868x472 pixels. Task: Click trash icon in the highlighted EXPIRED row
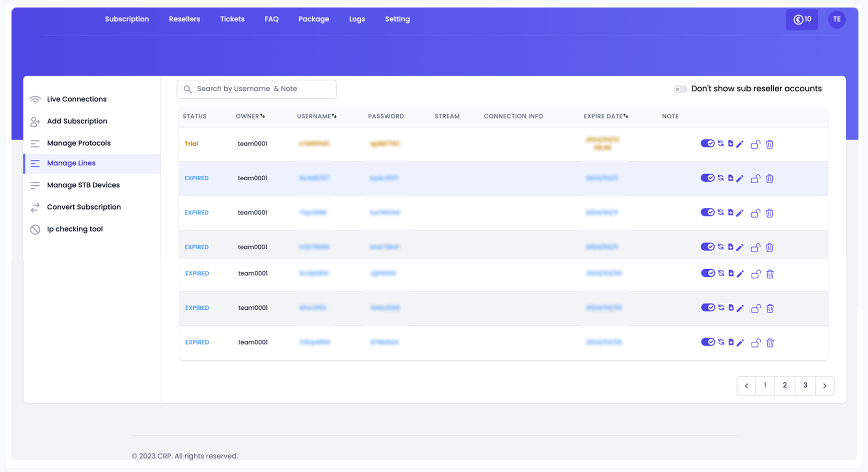(770, 179)
